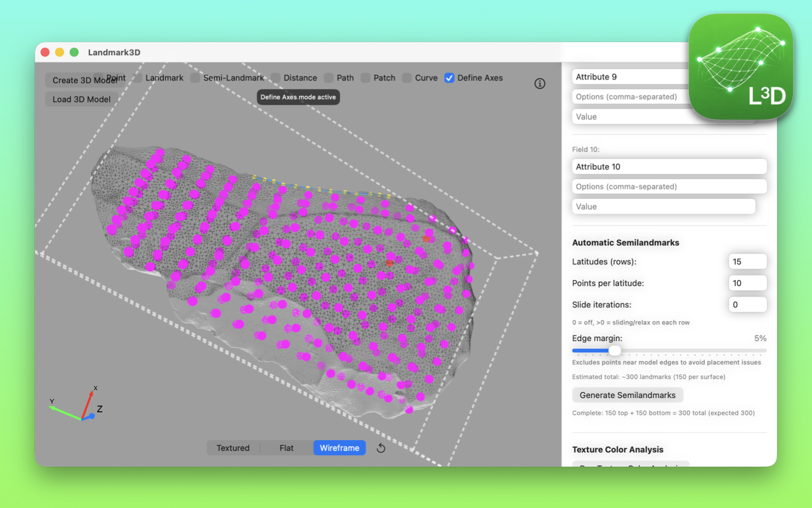Adjust the Edge margin slider handle
812x508 pixels.
(x=615, y=350)
